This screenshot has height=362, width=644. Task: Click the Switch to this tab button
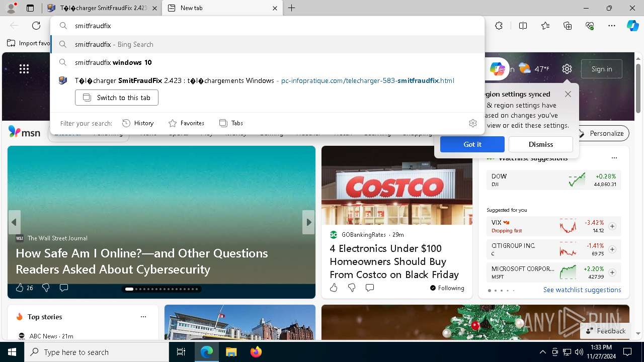pyautogui.click(x=117, y=98)
